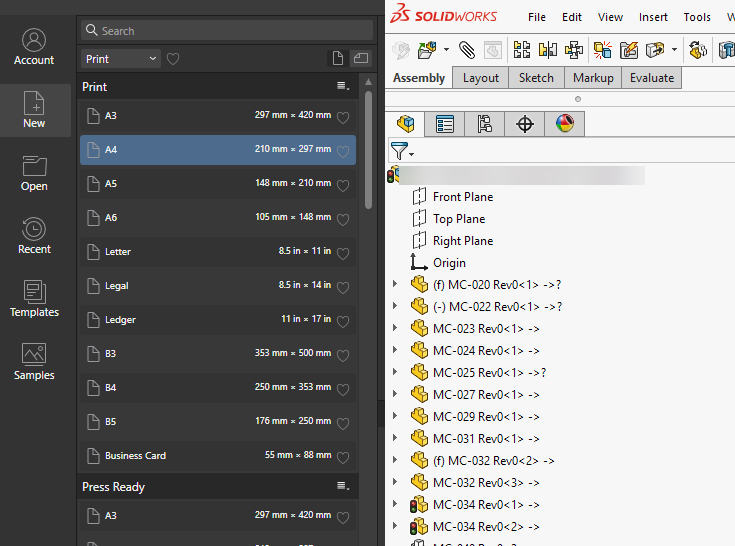This screenshot has width=735, height=546.
Task: Open the Print category dropdown
Action: pos(120,59)
